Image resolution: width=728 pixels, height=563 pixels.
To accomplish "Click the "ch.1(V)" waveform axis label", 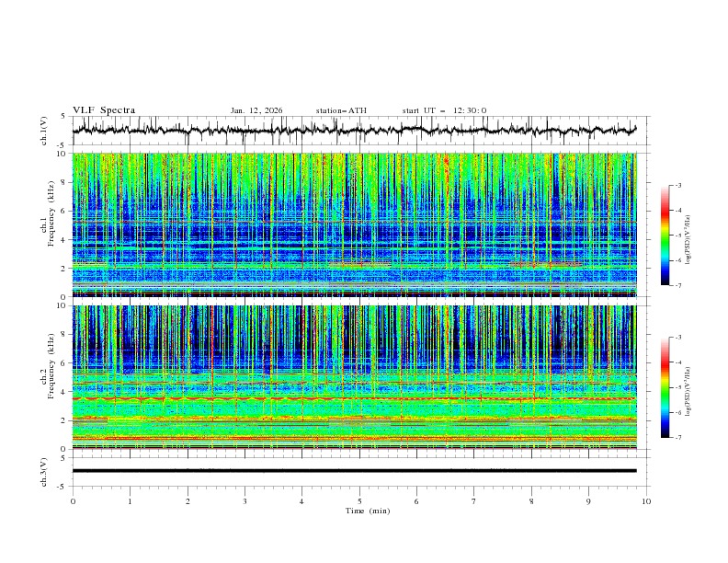I will (44, 131).
